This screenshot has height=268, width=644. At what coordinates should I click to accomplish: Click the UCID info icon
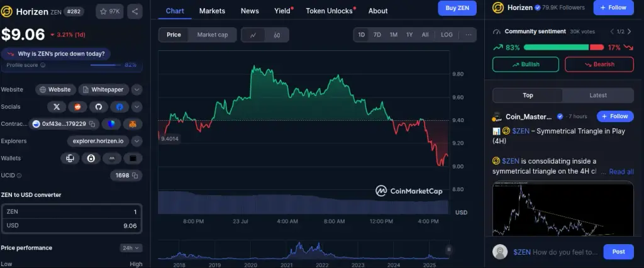tap(19, 176)
